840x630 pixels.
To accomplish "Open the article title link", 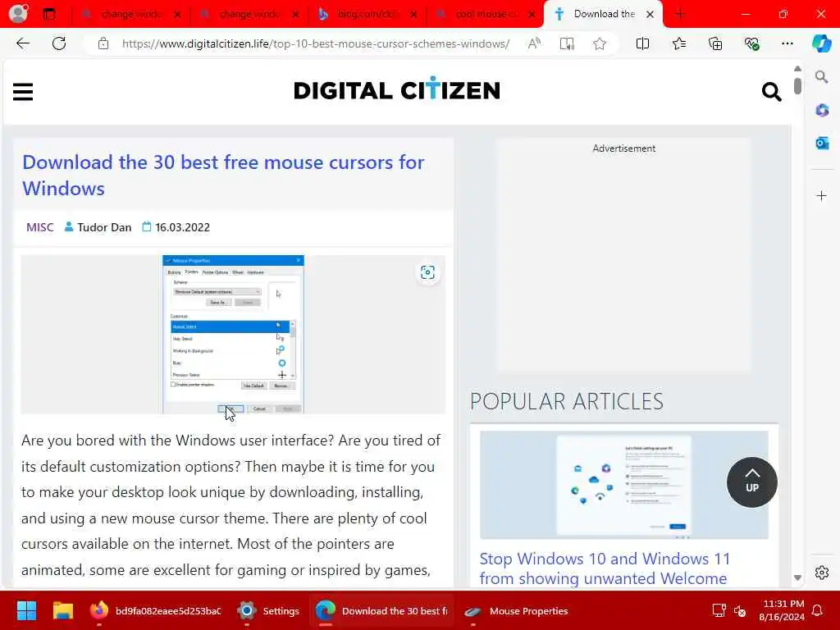I will point(223,176).
